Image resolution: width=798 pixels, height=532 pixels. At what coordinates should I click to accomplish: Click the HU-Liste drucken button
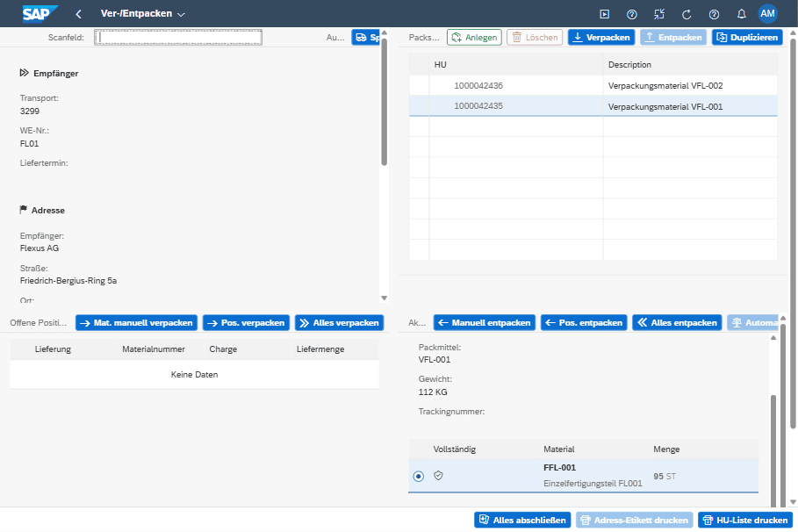click(x=745, y=520)
